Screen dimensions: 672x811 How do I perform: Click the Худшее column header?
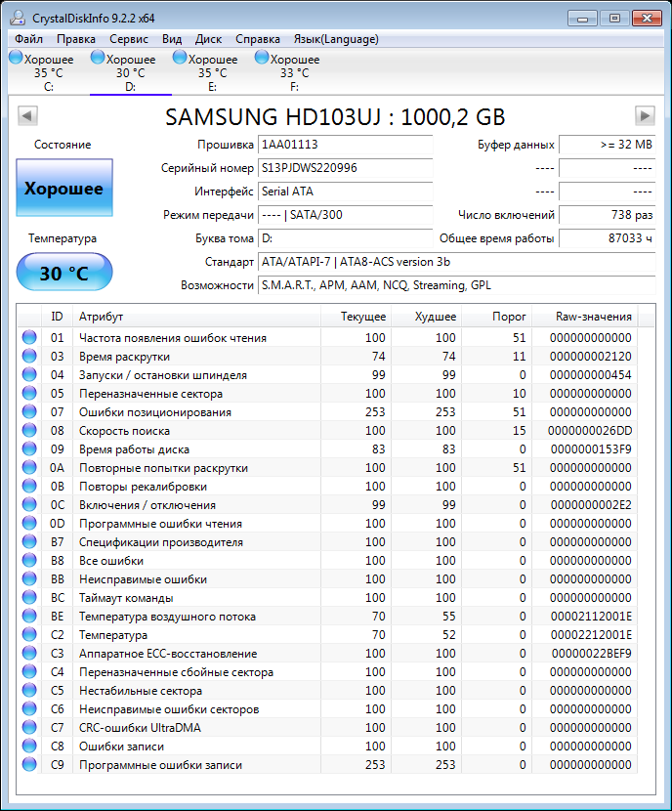tap(426, 317)
